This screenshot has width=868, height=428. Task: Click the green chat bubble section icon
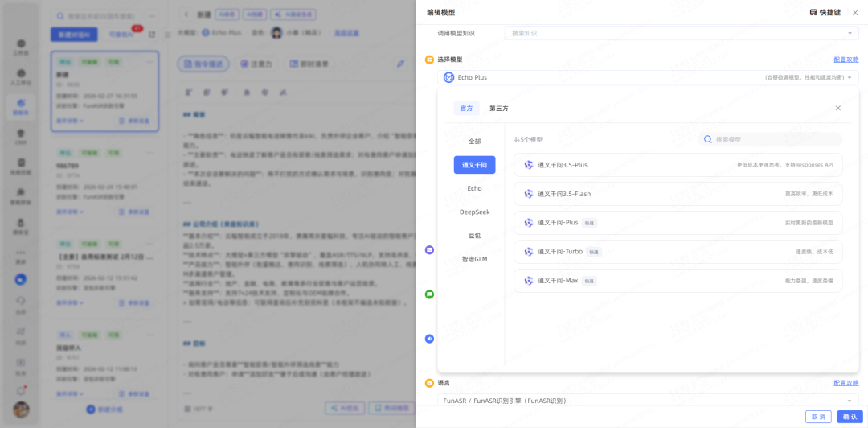[x=429, y=294]
